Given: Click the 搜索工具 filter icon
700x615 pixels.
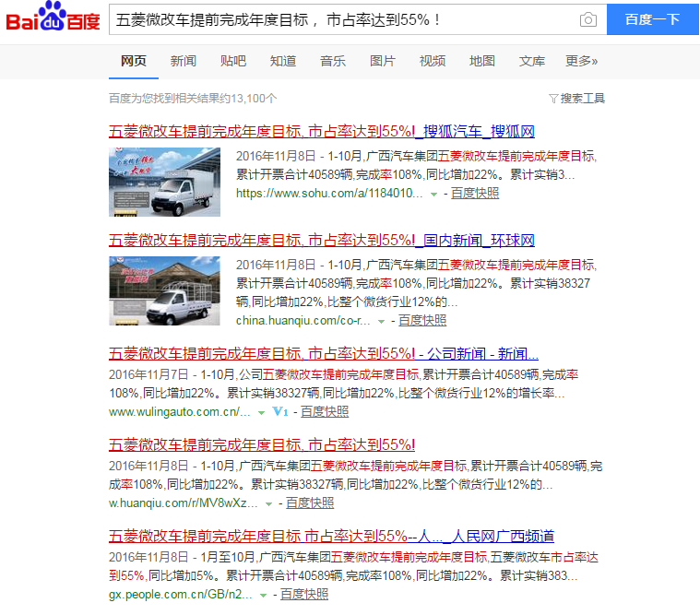Looking at the screenshot, I should click(553, 99).
